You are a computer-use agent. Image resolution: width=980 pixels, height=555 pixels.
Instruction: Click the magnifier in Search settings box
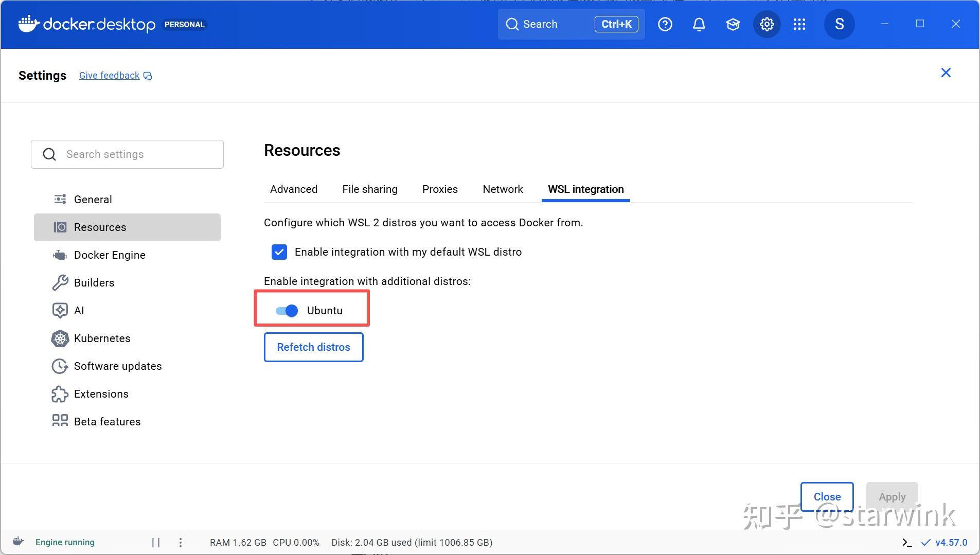click(49, 154)
